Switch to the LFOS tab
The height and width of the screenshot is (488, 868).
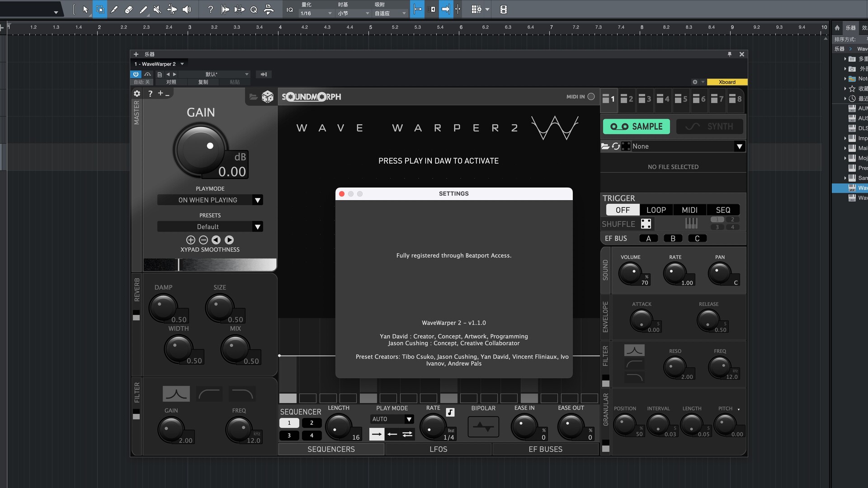438,449
